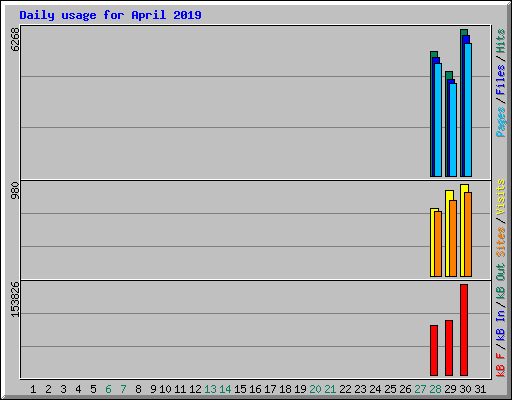This screenshot has width=512, height=400.
Task: Click the 153826 axis value
Action: coord(15,299)
